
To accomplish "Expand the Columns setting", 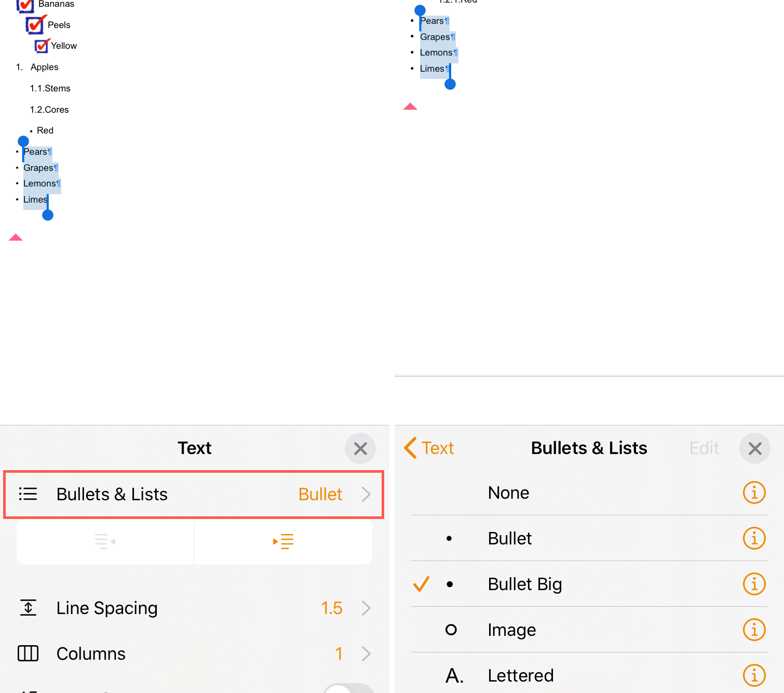I will [x=194, y=654].
